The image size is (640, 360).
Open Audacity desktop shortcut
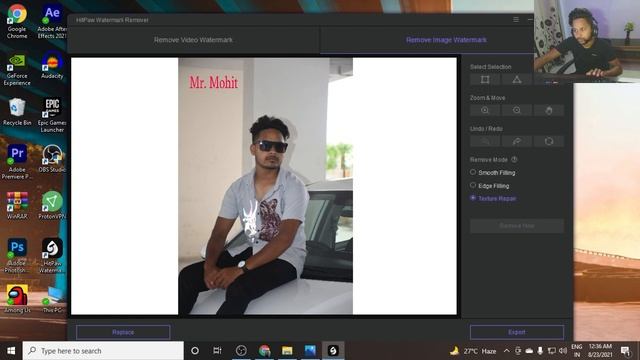(52, 65)
